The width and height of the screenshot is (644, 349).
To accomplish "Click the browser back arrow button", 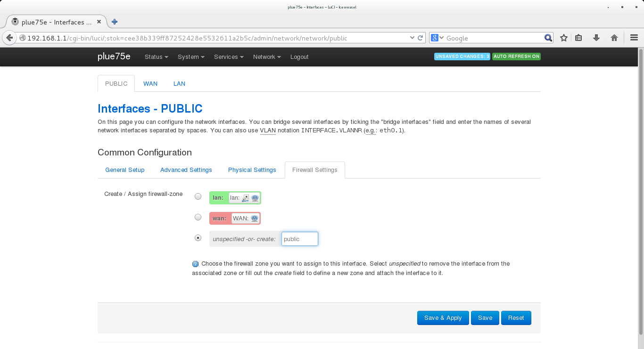I will pos(9,38).
